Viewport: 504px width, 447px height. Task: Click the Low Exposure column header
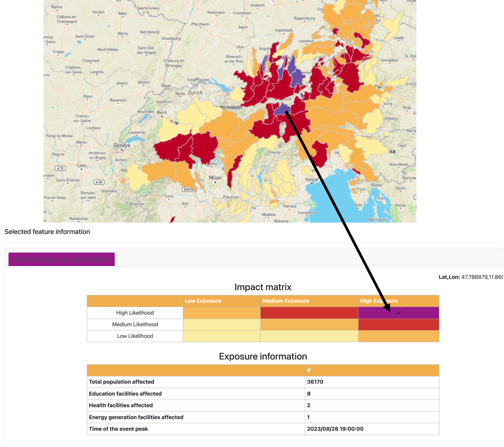coord(203,301)
